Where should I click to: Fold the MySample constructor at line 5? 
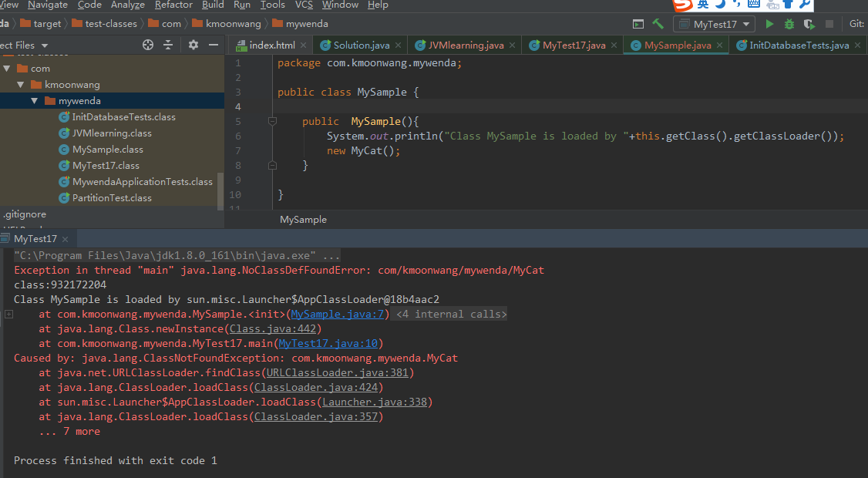point(272,121)
